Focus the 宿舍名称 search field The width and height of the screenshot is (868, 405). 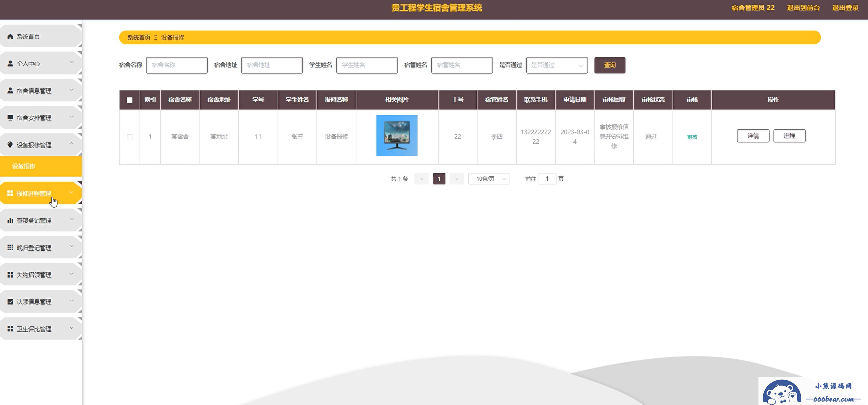click(177, 65)
